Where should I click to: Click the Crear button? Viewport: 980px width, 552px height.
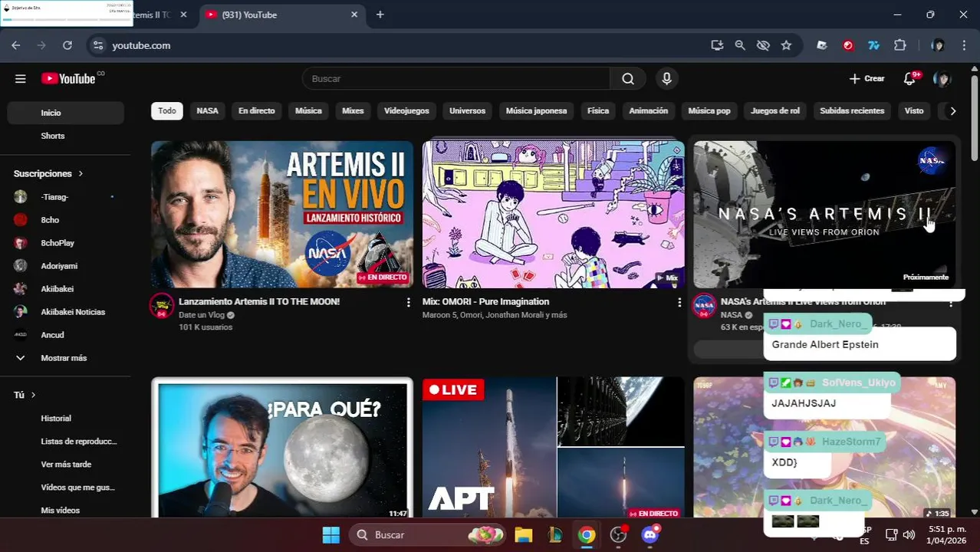point(867,78)
